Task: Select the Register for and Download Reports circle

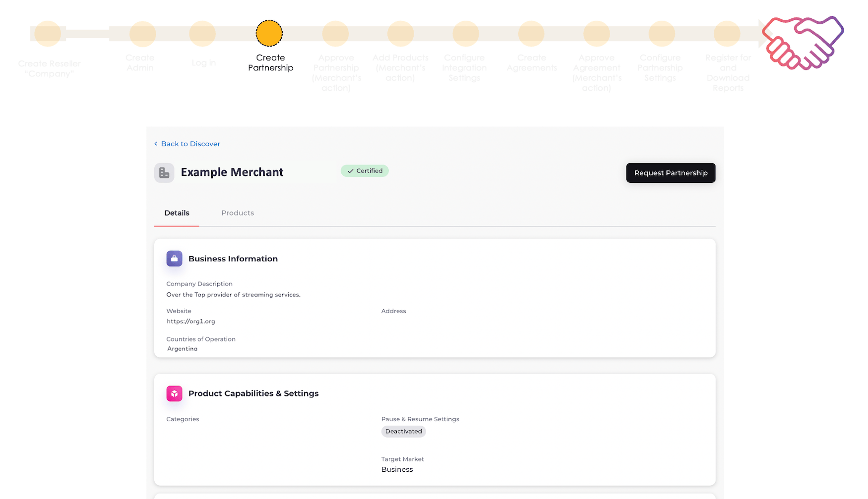Action: (x=727, y=34)
